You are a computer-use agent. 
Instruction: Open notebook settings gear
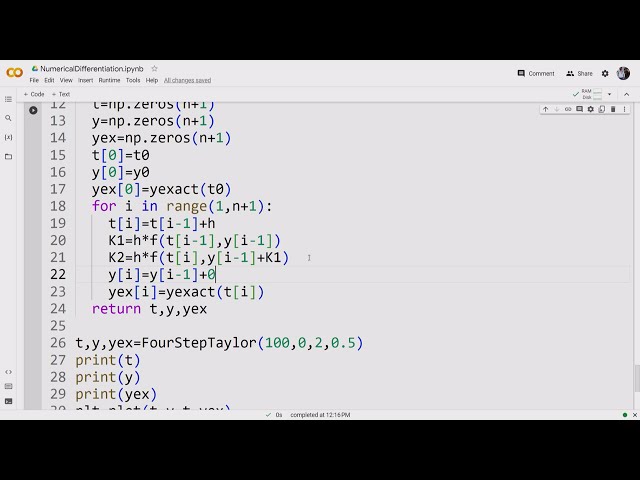605,73
